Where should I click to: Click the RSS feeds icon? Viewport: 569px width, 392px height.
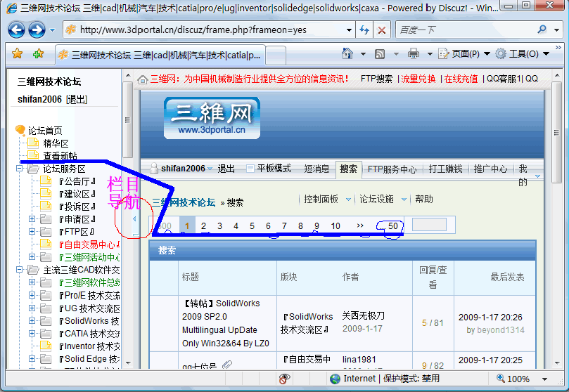pos(380,54)
